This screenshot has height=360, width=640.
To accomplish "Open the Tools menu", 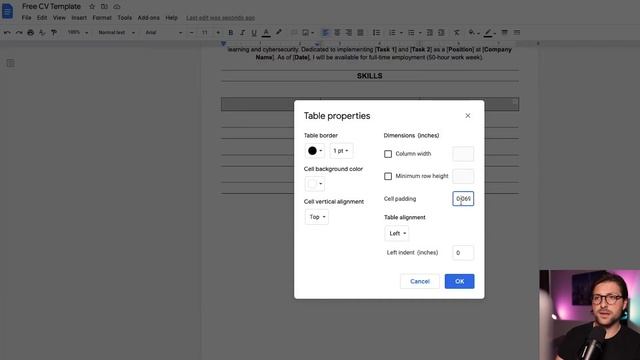I will [x=124, y=18].
